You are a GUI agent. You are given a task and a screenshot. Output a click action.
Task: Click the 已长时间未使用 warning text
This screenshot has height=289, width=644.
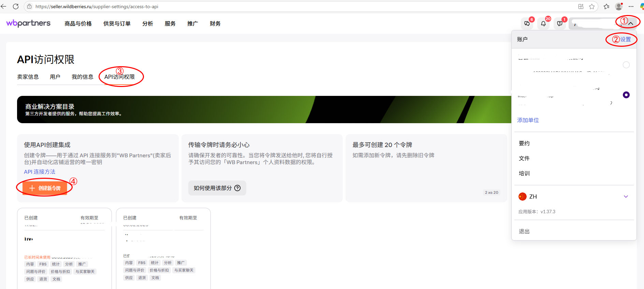(37, 257)
